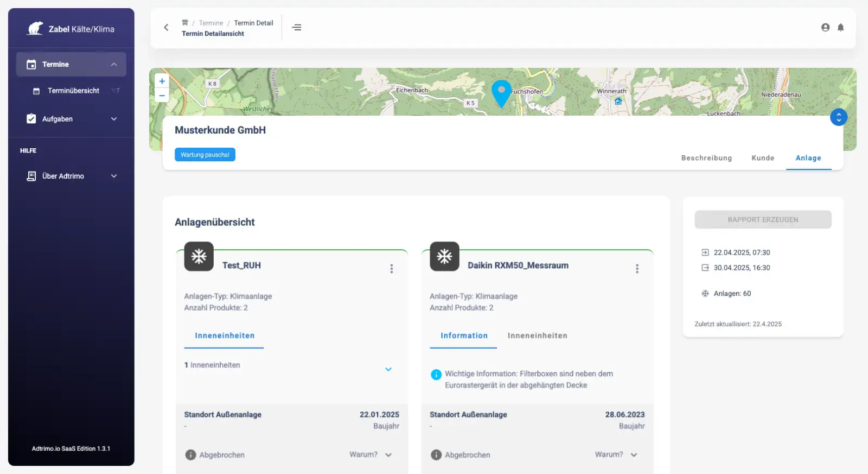Click the Termin Detail breadcrumb
Image resolution: width=868 pixels, height=474 pixels.
(253, 23)
